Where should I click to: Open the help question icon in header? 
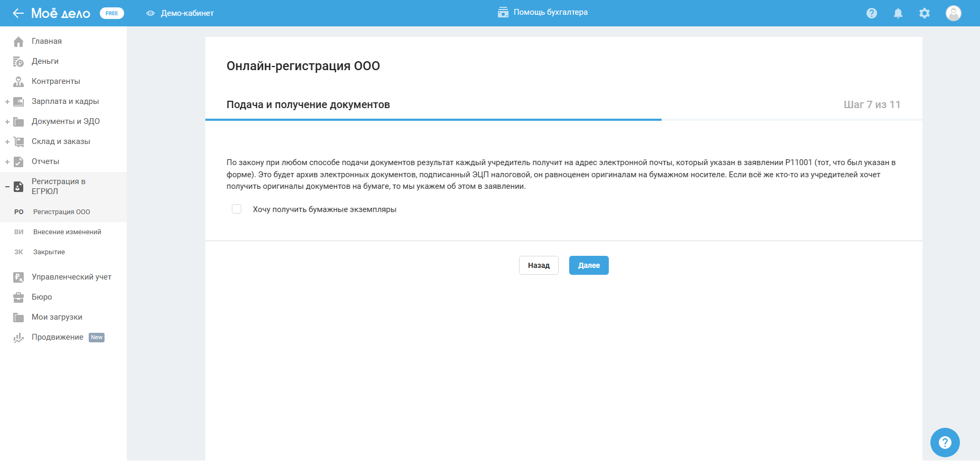pyautogui.click(x=871, y=13)
